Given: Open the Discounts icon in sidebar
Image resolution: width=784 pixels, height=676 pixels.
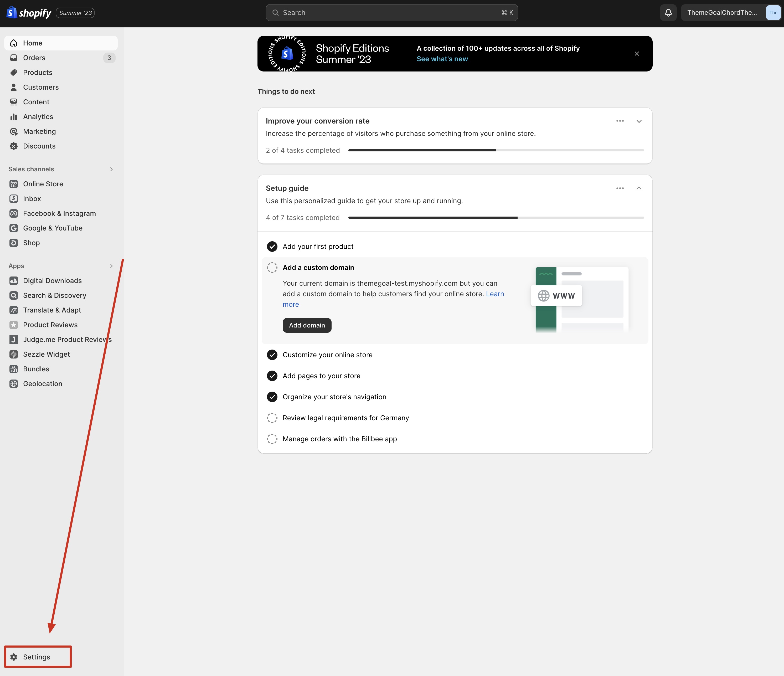Looking at the screenshot, I should (14, 146).
